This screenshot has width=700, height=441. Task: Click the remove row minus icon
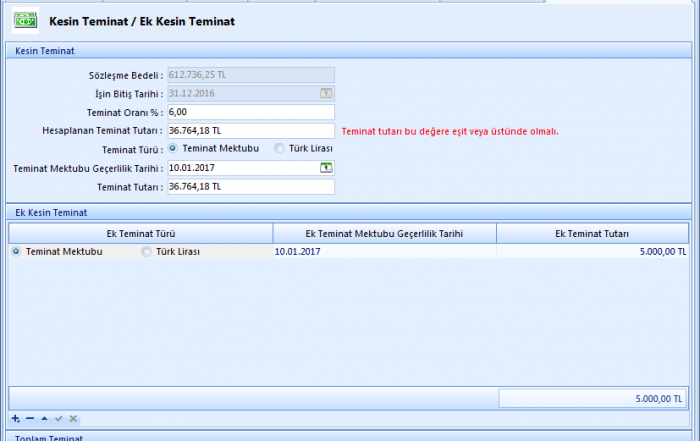[30, 418]
